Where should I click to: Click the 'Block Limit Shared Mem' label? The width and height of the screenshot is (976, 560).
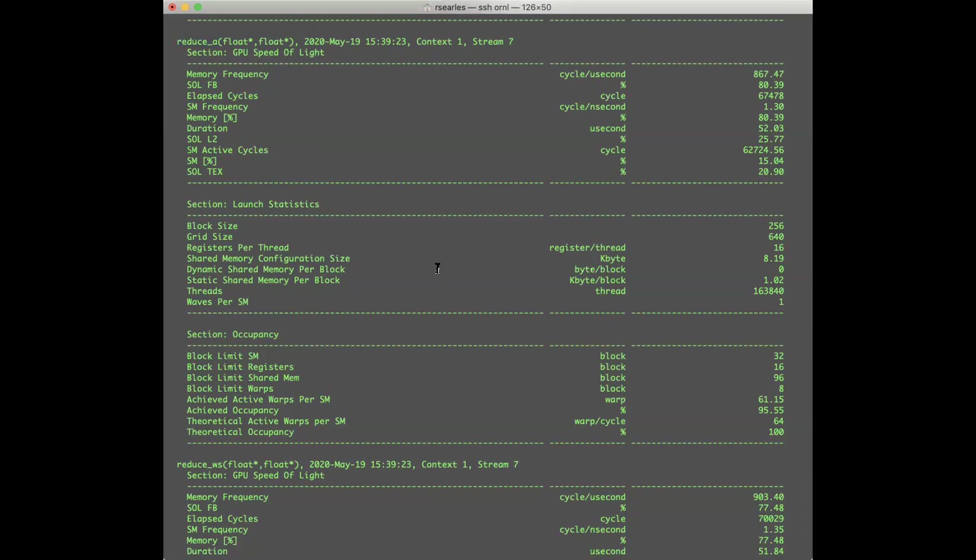pyautogui.click(x=243, y=378)
